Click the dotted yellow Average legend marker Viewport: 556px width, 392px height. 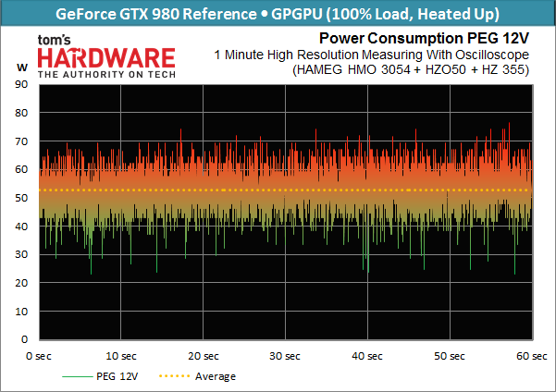(x=174, y=376)
